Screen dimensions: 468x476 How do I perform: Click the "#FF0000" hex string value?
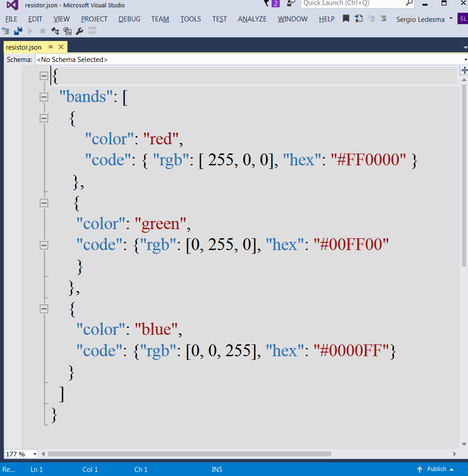point(368,159)
